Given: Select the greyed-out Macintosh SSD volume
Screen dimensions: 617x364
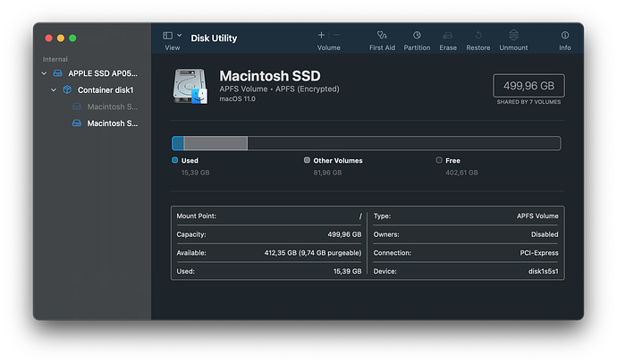Looking at the screenshot, I should pos(111,106).
